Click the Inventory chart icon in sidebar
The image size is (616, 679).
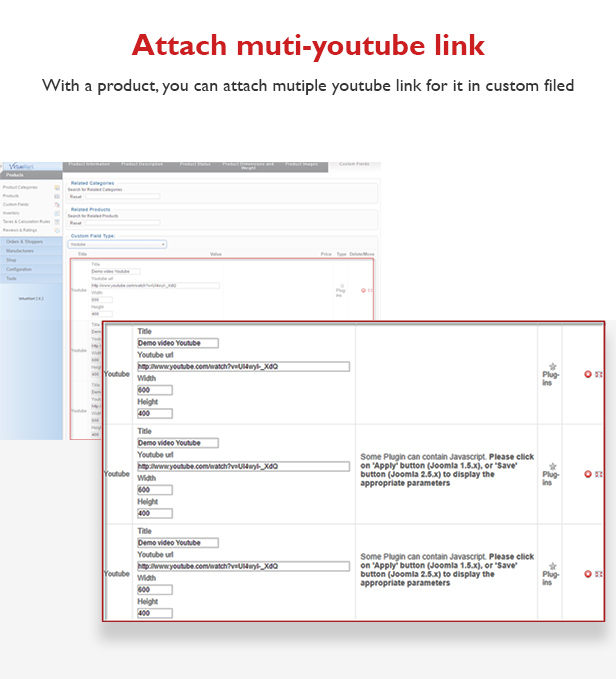(x=57, y=213)
